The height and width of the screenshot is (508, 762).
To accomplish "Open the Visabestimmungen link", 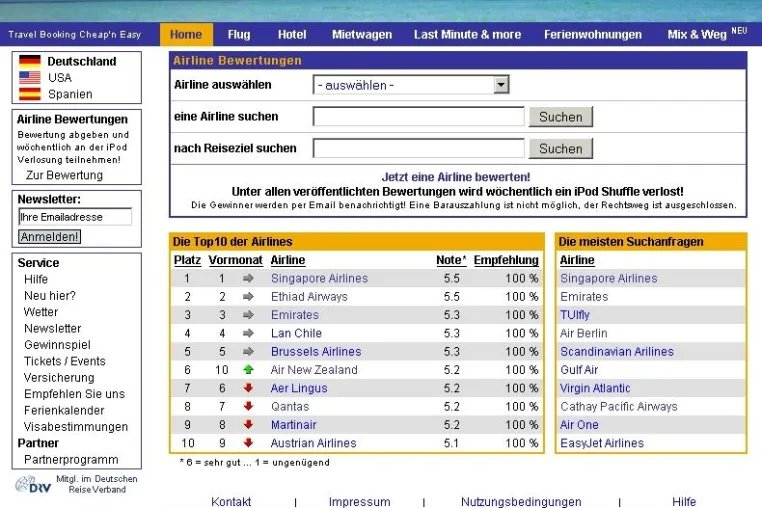I will 76,427.
